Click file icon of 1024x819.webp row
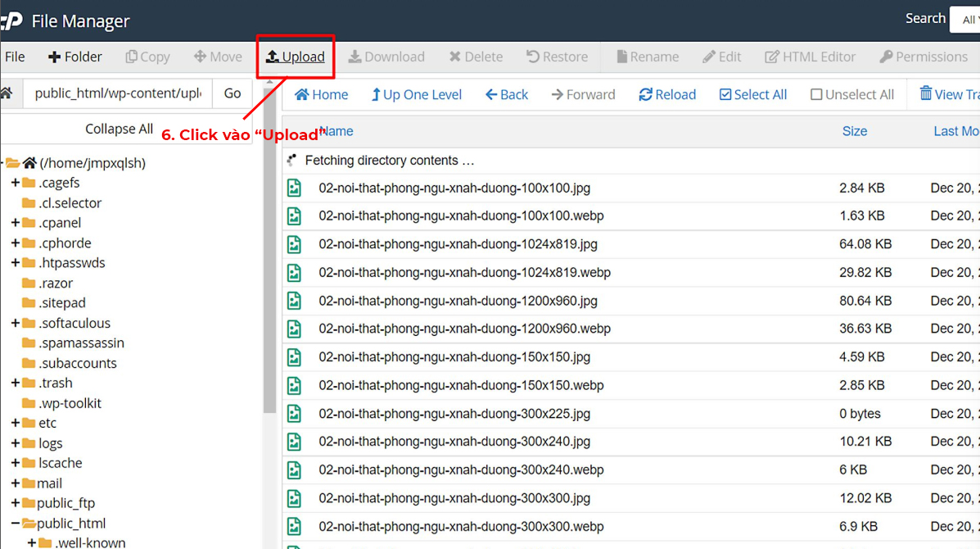 click(x=295, y=273)
